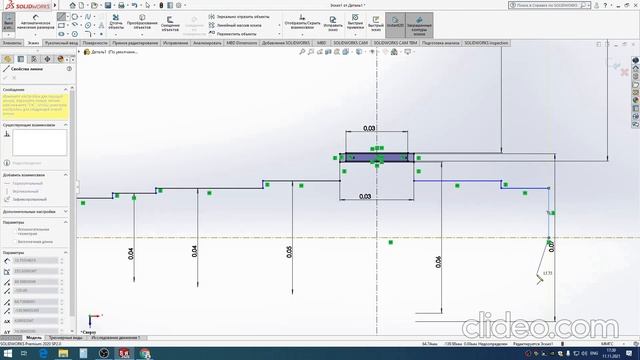The image size is (640, 360).
Task: Click the Open file folder icon
Action: (x=94, y=5)
